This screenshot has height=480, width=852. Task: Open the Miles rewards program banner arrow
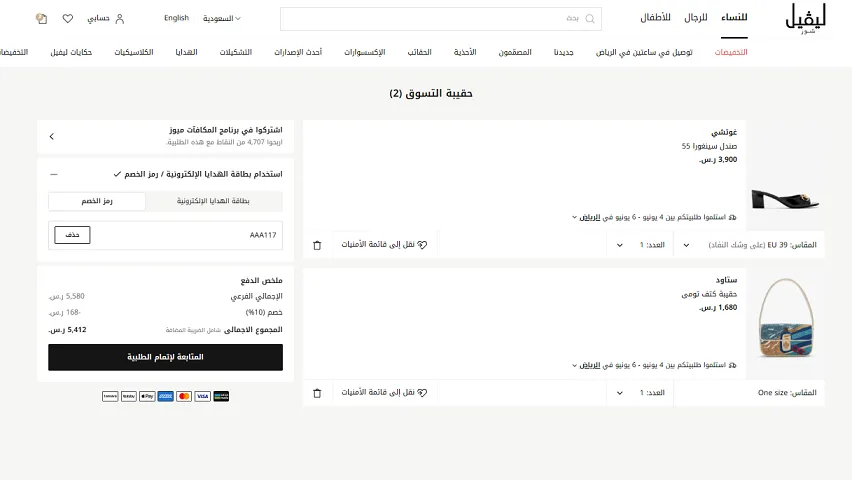pos(52,136)
